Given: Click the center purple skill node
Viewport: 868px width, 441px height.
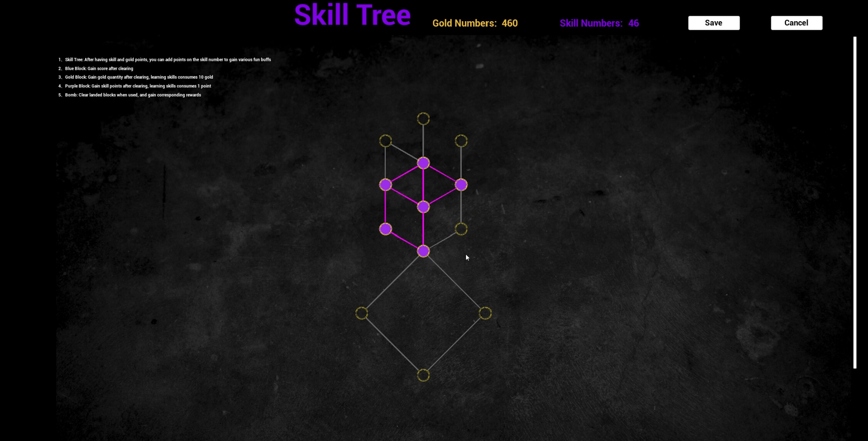Looking at the screenshot, I should pos(423,207).
